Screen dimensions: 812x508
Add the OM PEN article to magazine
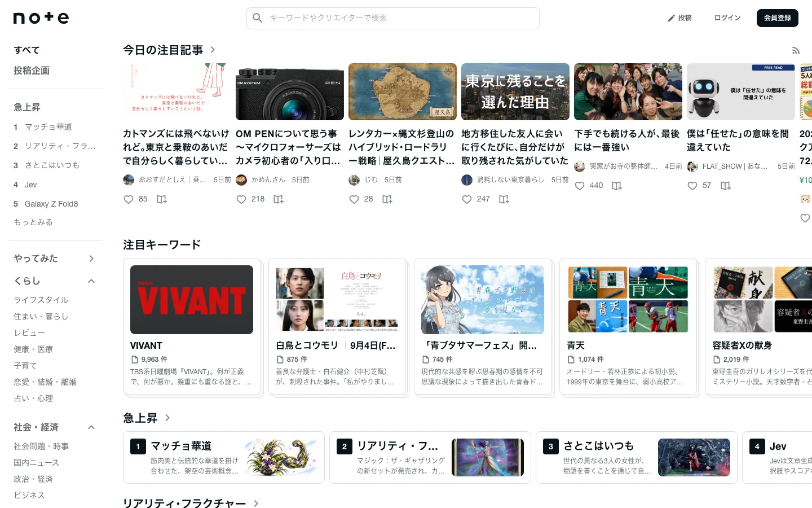coord(279,199)
